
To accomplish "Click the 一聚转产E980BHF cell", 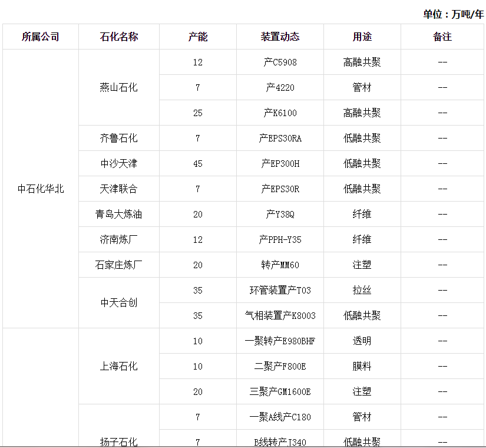I will coord(280,341).
